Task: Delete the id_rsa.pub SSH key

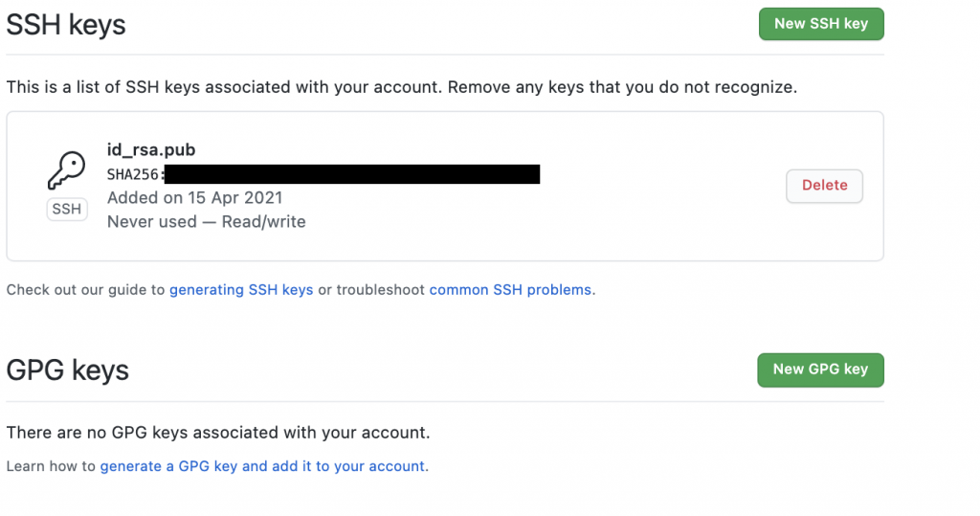Action: tap(824, 186)
